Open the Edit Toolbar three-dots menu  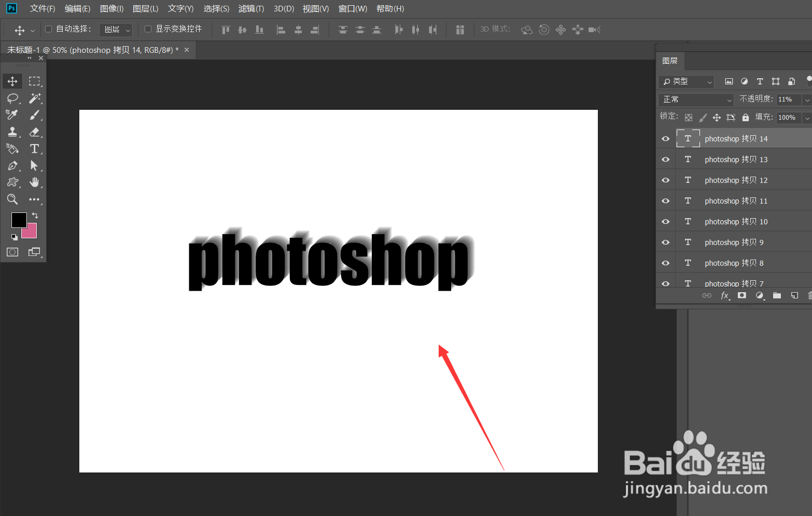coord(34,199)
